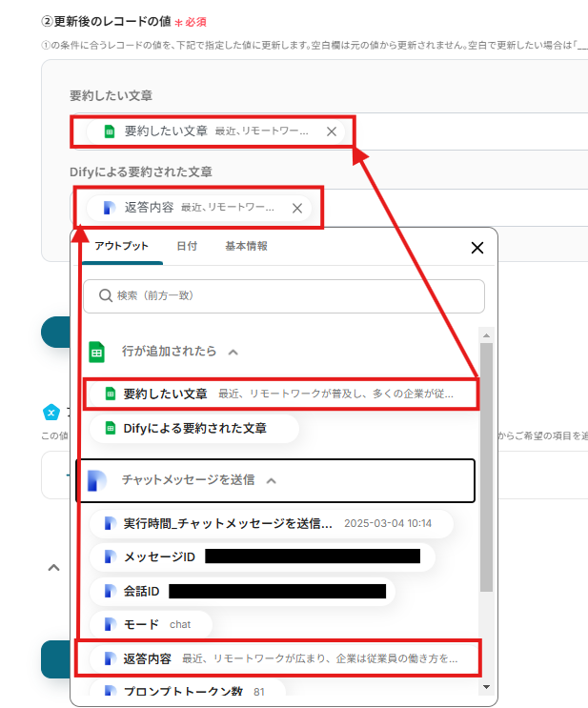This screenshot has height=708, width=588.
Task: Click the collapse chevron left of the popup
Action: click(x=53, y=568)
